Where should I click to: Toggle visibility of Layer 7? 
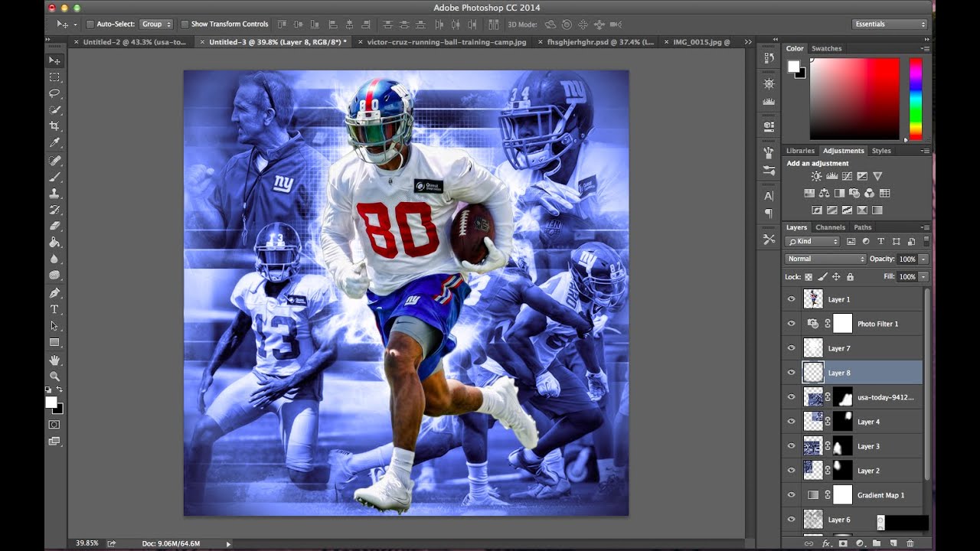(792, 348)
